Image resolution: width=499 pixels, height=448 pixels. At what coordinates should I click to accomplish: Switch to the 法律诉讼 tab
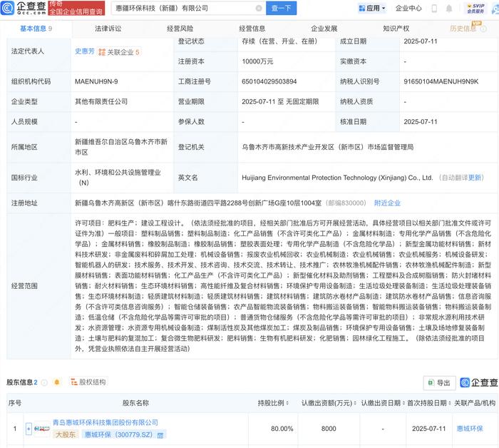pyautogui.click(x=108, y=29)
